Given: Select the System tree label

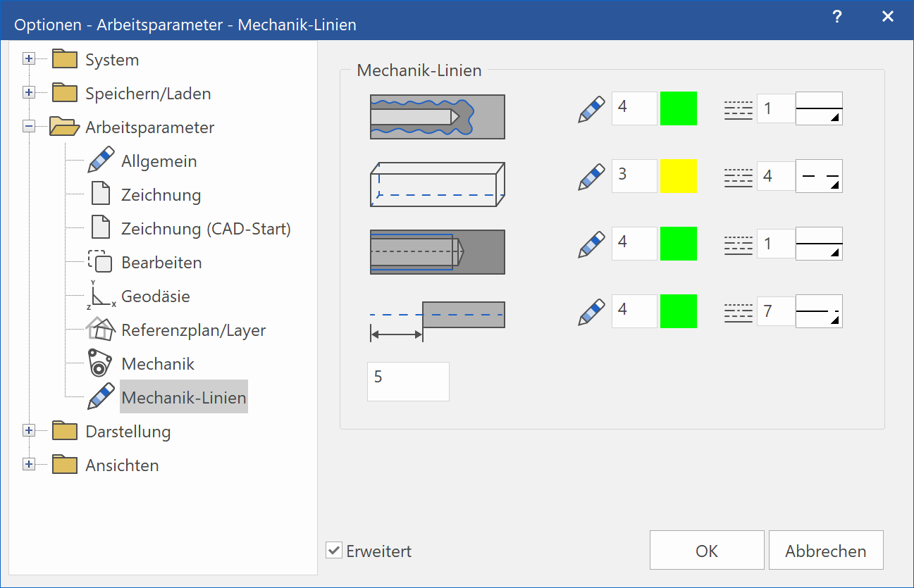Looking at the screenshot, I should point(112,60).
